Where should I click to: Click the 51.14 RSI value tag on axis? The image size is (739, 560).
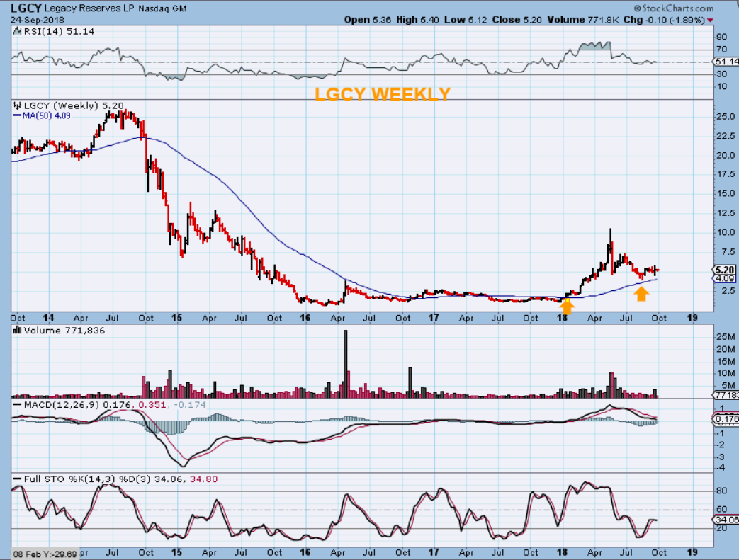coord(726,62)
